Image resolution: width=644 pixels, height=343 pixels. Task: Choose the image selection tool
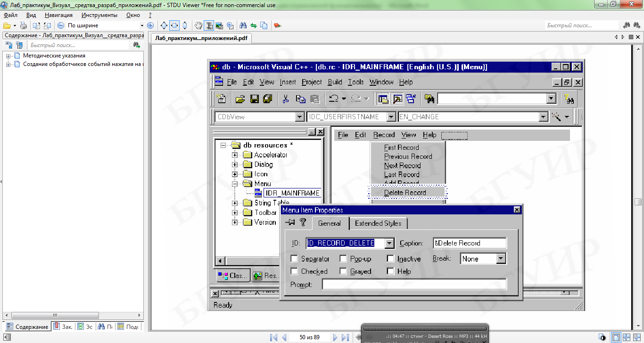click(x=219, y=25)
